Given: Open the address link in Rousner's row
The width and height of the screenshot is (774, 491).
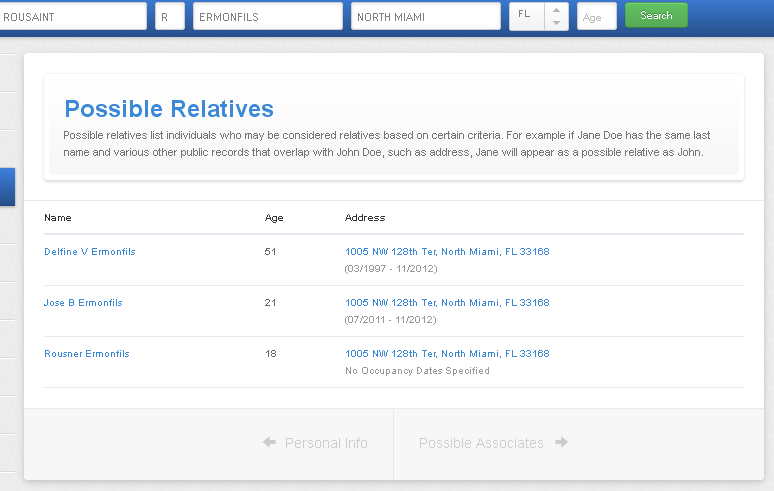Looking at the screenshot, I should click(x=447, y=354).
